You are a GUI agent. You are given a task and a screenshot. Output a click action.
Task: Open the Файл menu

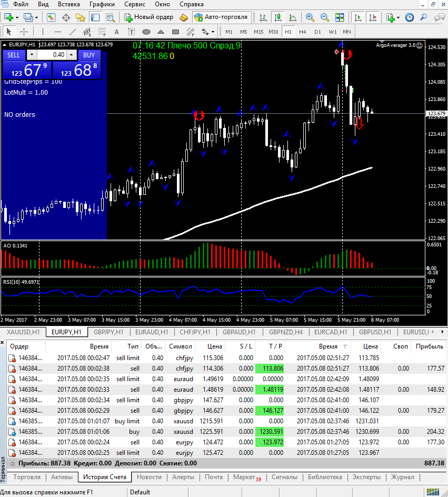(x=21, y=4)
